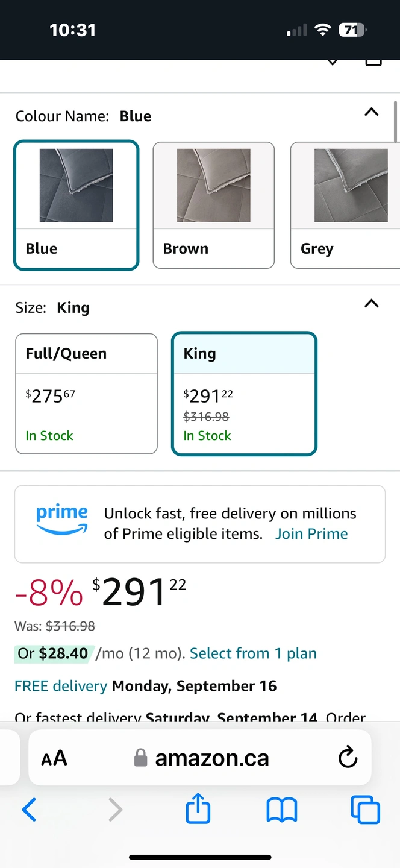The image size is (400, 868).
Task: Collapse the Size section chevron
Action: tap(372, 304)
